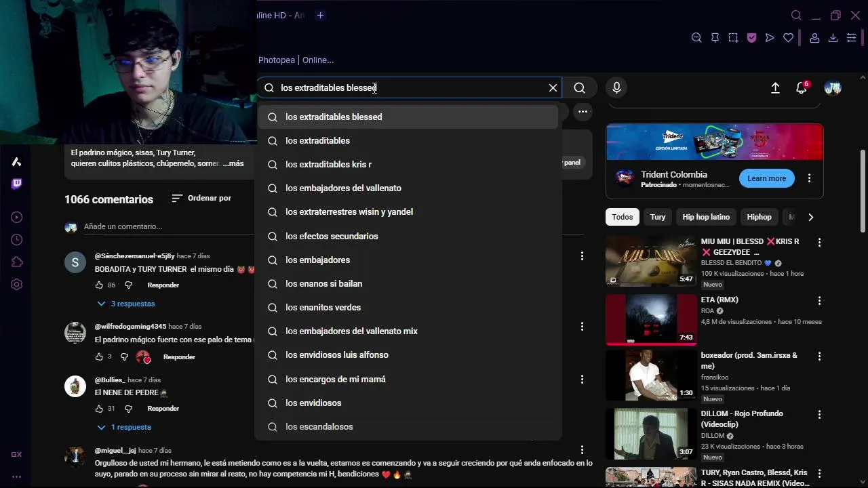The width and height of the screenshot is (868, 488).
Task: Open options for MIU MIU video
Action: click(x=819, y=242)
